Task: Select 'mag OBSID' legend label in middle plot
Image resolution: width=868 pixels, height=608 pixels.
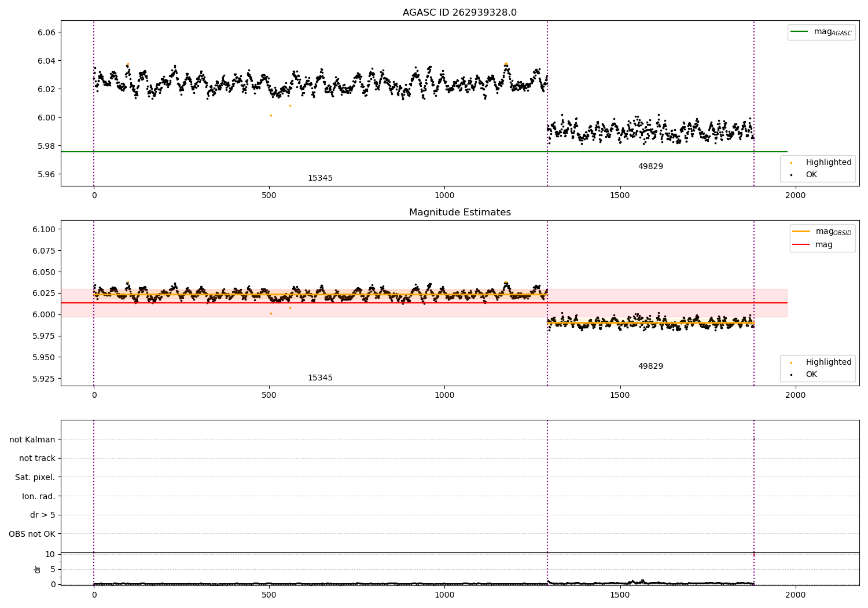Action: (833, 232)
